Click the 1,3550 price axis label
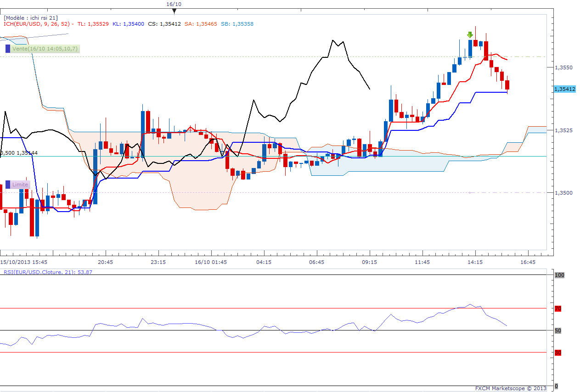The image size is (580, 392). click(x=563, y=67)
